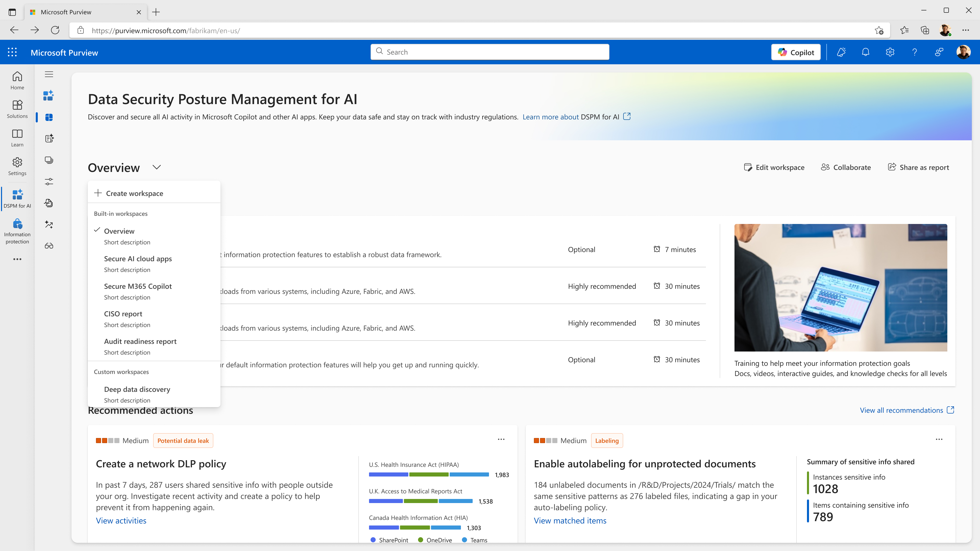Select DSPM for AI in left rail
Image resolution: width=980 pixels, height=551 pixels.
tap(17, 199)
